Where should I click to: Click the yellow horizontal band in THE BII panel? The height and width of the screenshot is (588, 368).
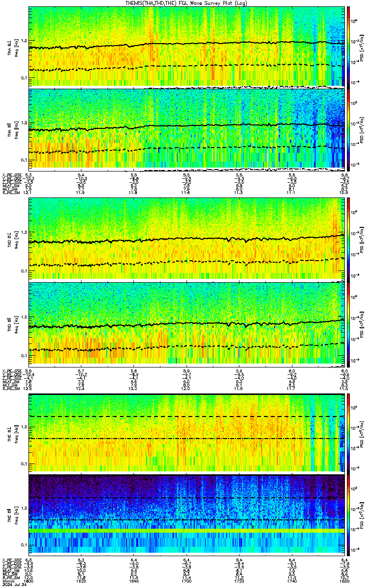tap(187, 531)
